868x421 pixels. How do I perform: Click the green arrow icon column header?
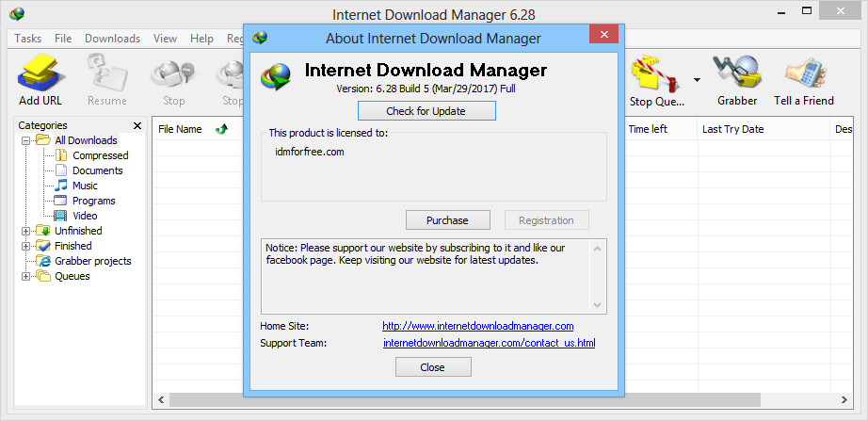tap(221, 129)
